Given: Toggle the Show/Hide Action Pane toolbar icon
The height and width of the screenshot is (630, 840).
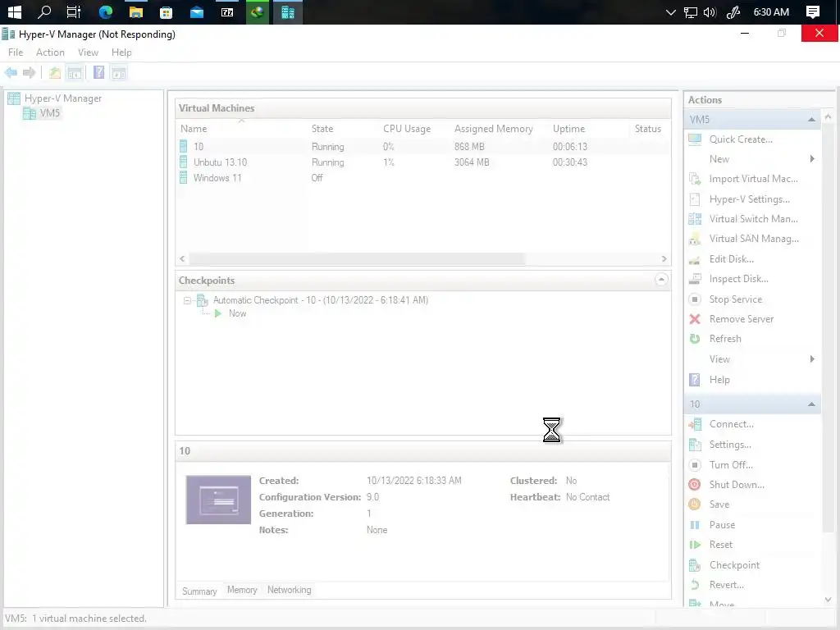Looking at the screenshot, I should [x=119, y=72].
